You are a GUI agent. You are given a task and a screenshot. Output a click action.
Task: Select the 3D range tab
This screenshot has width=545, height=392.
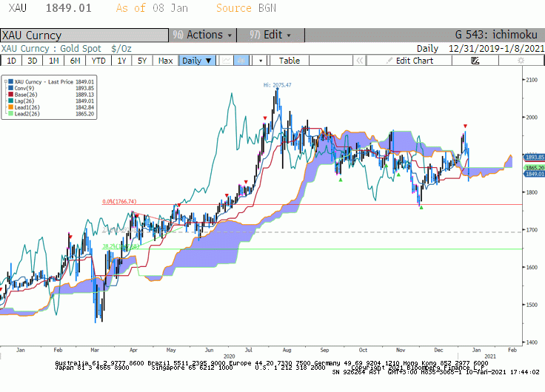point(32,61)
